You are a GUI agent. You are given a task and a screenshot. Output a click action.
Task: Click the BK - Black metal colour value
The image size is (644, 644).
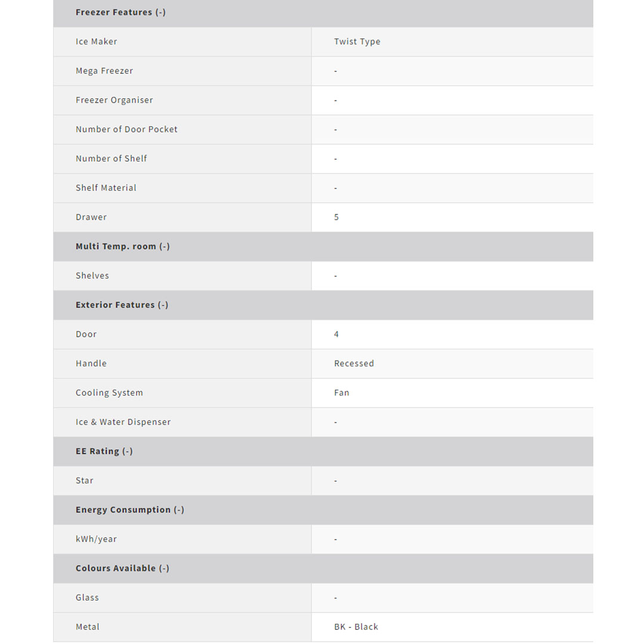[x=356, y=627]
